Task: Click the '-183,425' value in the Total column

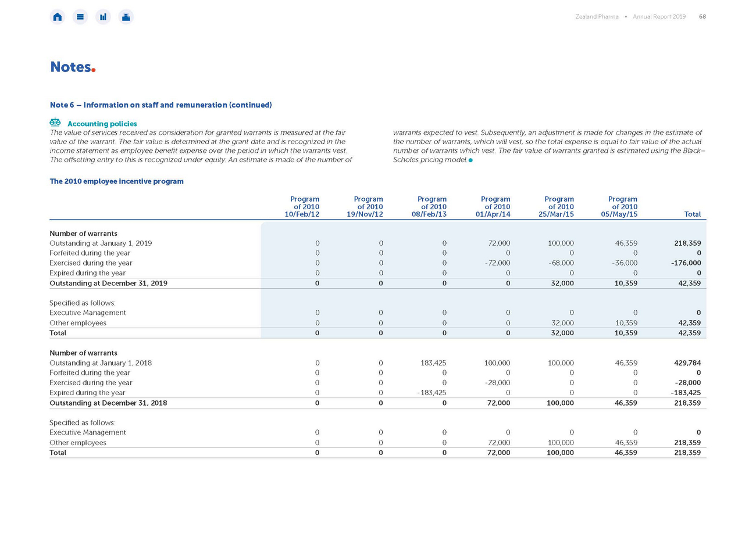Action: 686,393
